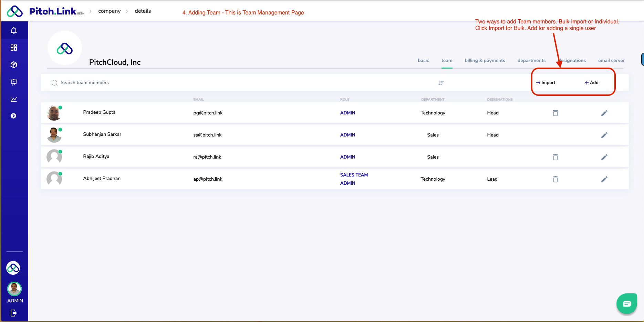Screen dimensions: 644x322
Task: Click email ap@pitch.link
Action: pyautogui.click(x=208, y=179)
